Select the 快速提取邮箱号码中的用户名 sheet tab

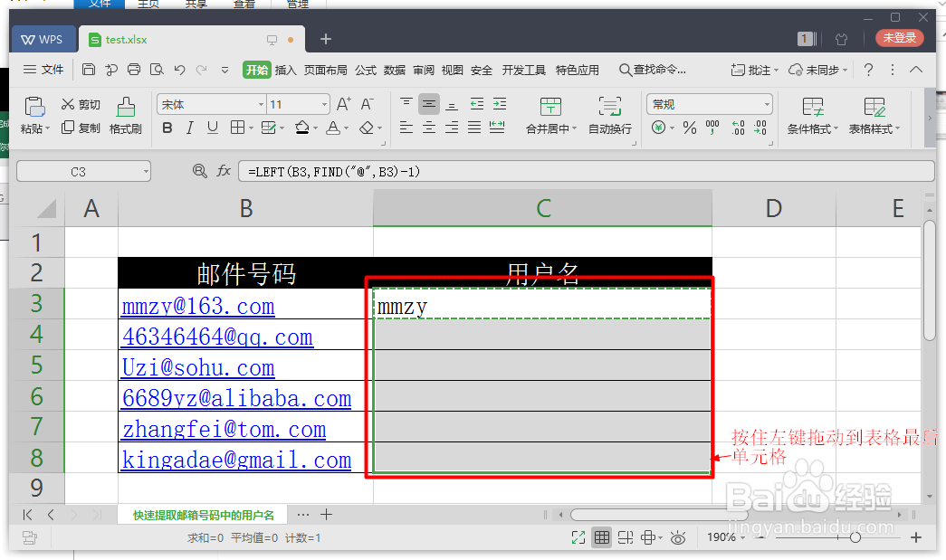tap(203, 514)
